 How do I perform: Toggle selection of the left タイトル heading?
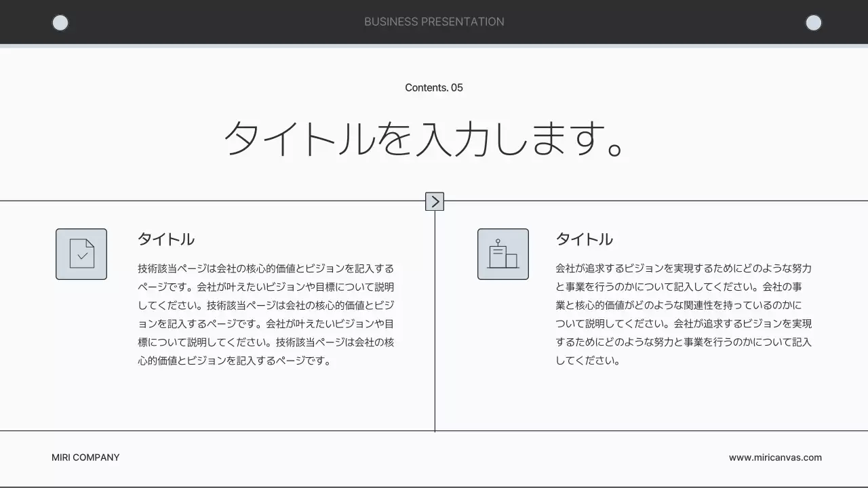(165, 239)
